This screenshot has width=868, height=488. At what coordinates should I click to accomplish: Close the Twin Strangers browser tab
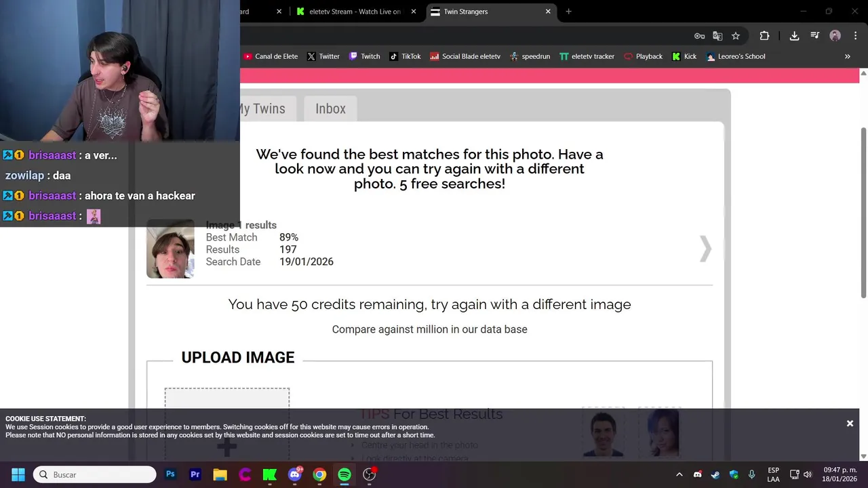pos(548,12)
